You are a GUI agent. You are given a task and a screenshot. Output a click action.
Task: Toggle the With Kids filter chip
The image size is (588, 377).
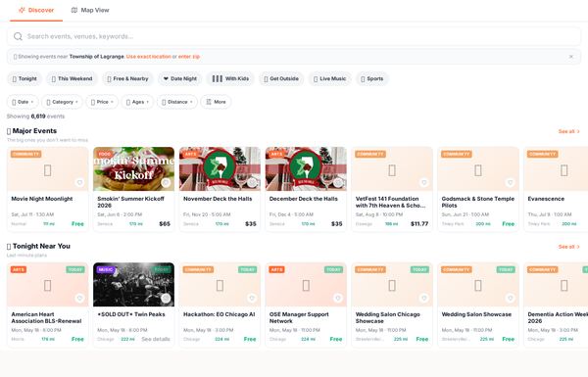[230, 78]
